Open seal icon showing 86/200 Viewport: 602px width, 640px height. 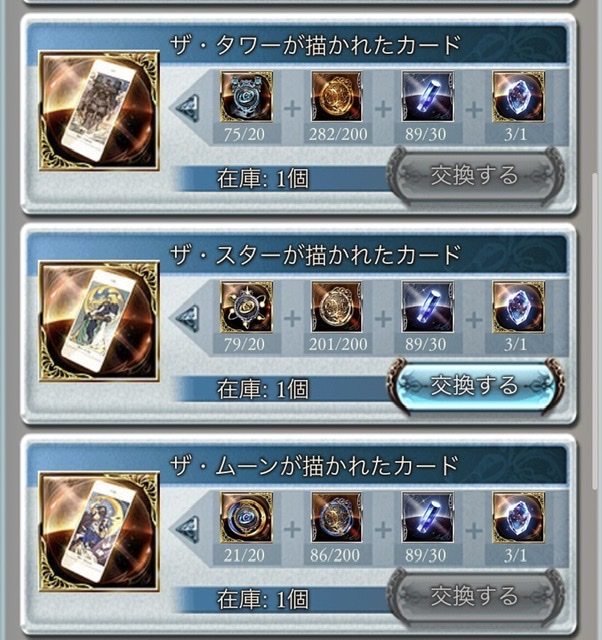tap(337, 518)
